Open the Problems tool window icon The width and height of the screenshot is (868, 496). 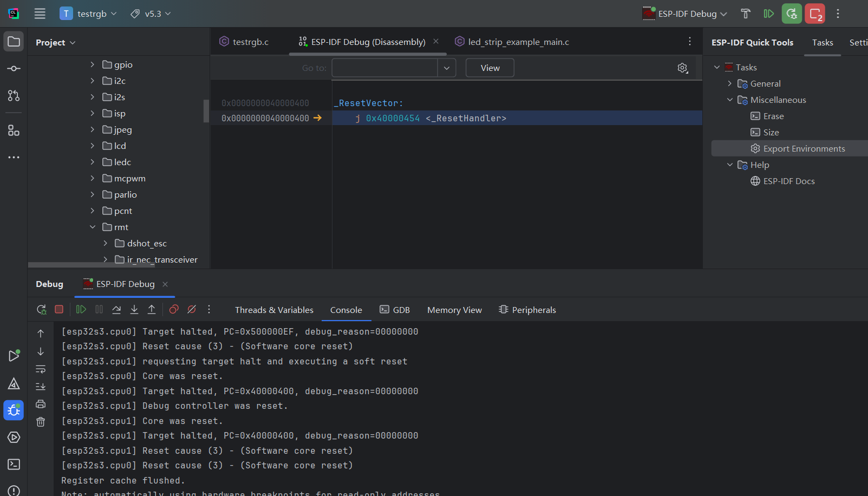point(14,491)
